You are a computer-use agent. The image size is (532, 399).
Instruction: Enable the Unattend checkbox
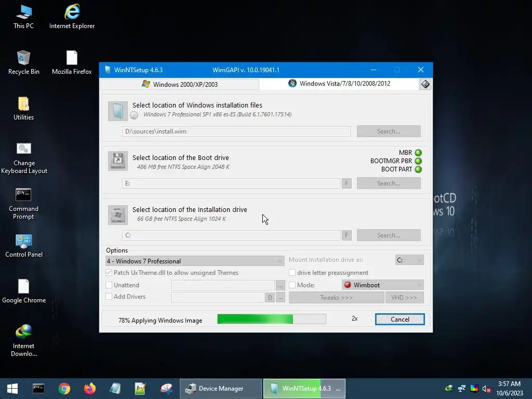pyautogui.click(x=109, y=285)
